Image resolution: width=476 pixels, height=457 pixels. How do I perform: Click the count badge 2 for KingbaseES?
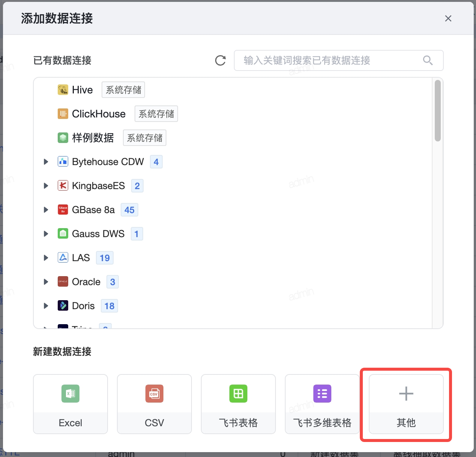137,186
